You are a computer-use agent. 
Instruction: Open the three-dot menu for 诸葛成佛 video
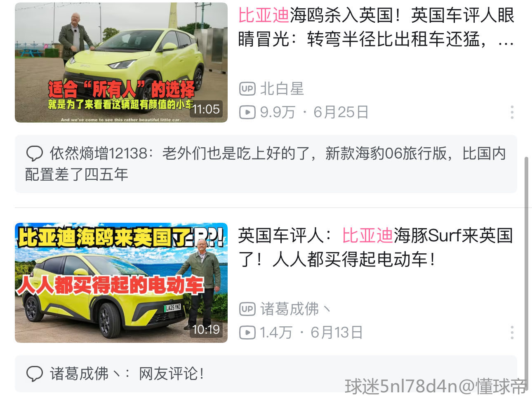click(512, 333)
